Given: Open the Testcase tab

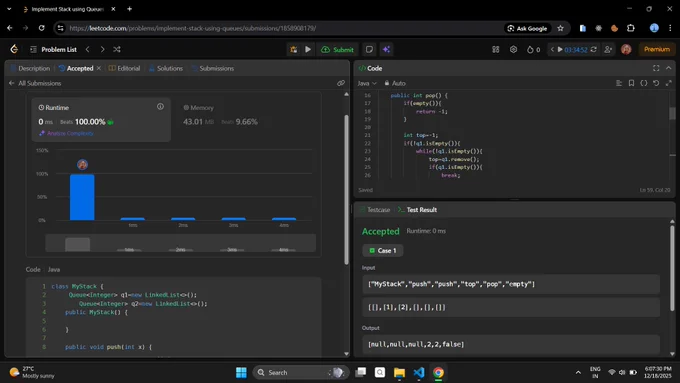Looking at the screenshot, I should click(x=375, y=210).
